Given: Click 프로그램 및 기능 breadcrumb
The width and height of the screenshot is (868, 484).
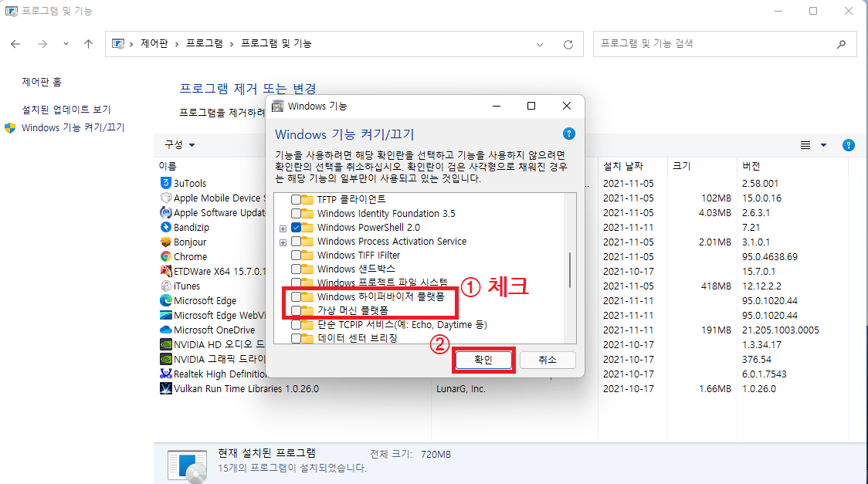Looking at the screenshot, I should (x=276, y=43).
